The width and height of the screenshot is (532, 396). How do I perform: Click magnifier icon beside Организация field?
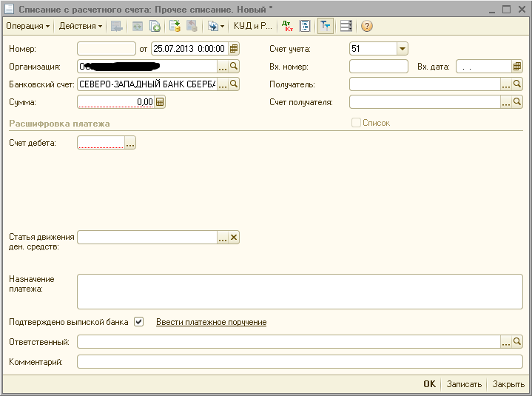(x=234, y=67)
